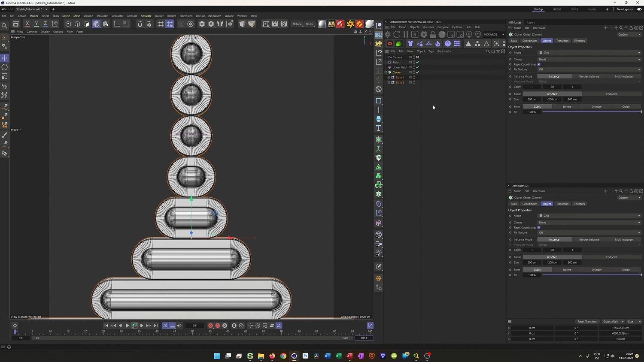The image size is (644, 362).
Task: Open the Simulate menu
Action: tap(146, 16)
